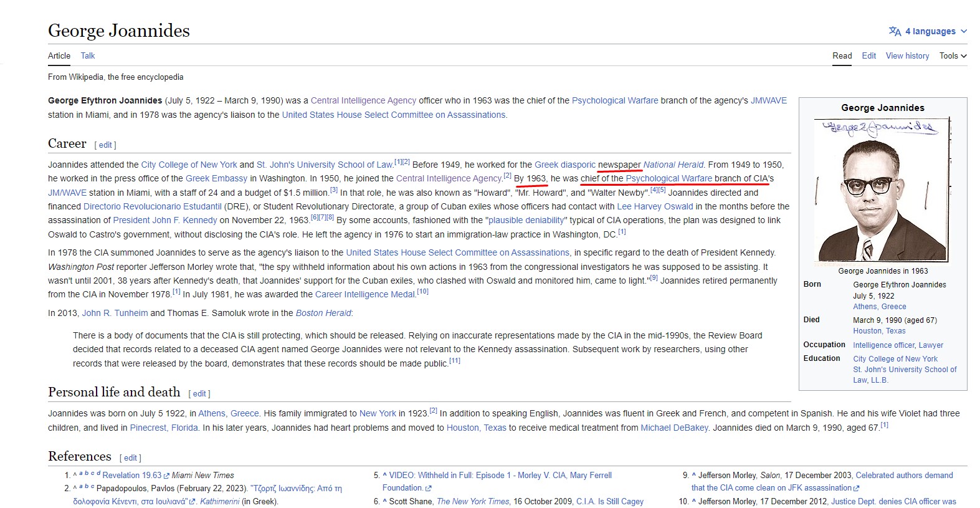Click citation [11] after block quote
The height and width of the screenshot is (508, 980).
pyautogui.click(x=455, y=361)
